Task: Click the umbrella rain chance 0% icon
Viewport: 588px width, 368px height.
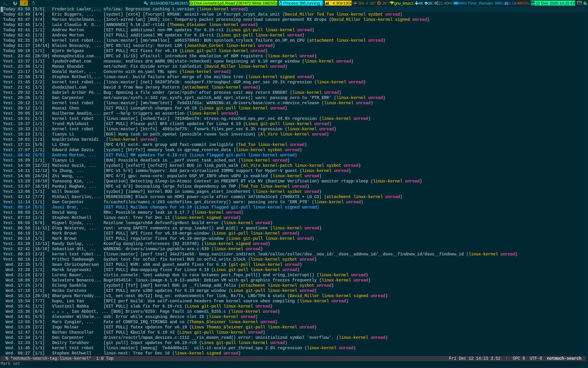Action: point(355,3)
